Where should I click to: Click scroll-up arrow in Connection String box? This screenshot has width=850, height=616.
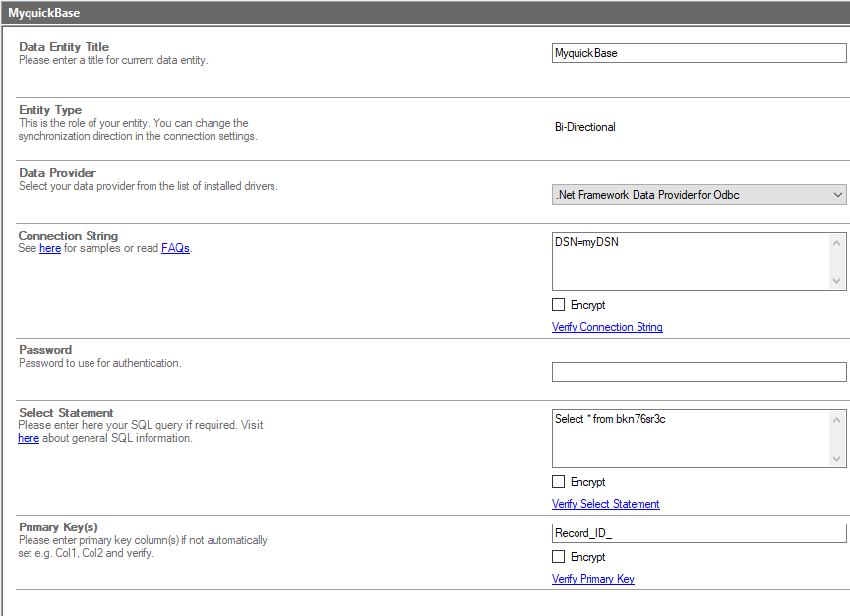837,242
